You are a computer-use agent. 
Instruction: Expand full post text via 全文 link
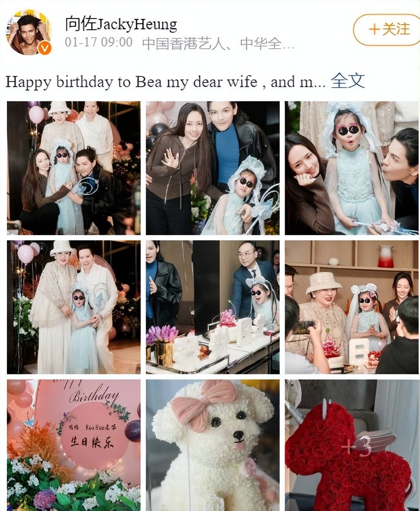[348, 81]
